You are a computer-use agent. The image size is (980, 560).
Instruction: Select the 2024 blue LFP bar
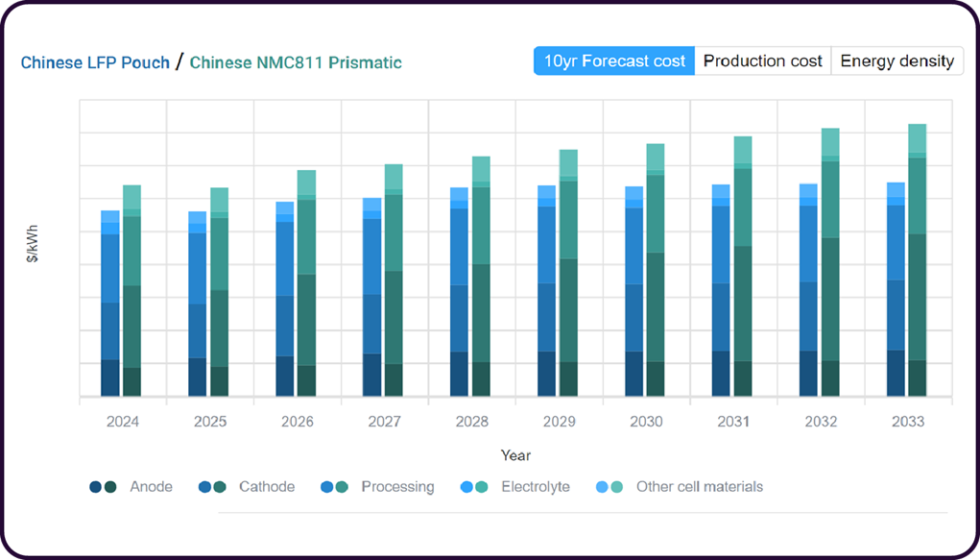click(110, 304)
